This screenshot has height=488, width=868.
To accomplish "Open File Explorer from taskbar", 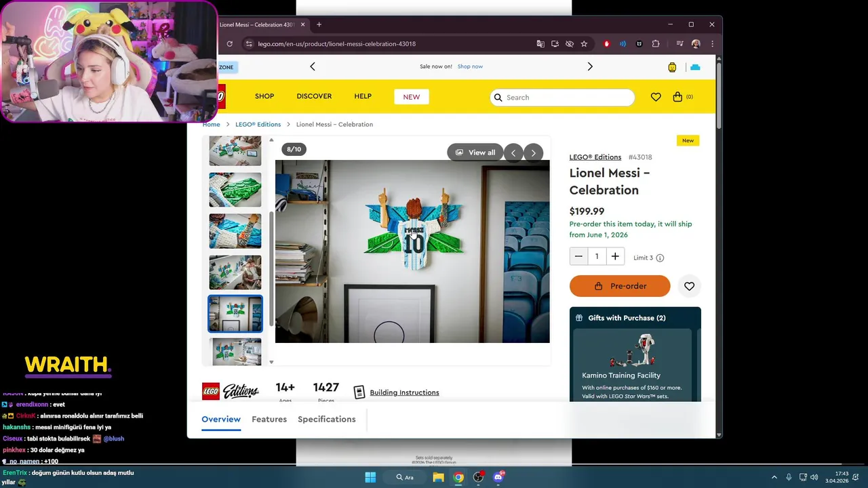I will (x=438, y=477).
